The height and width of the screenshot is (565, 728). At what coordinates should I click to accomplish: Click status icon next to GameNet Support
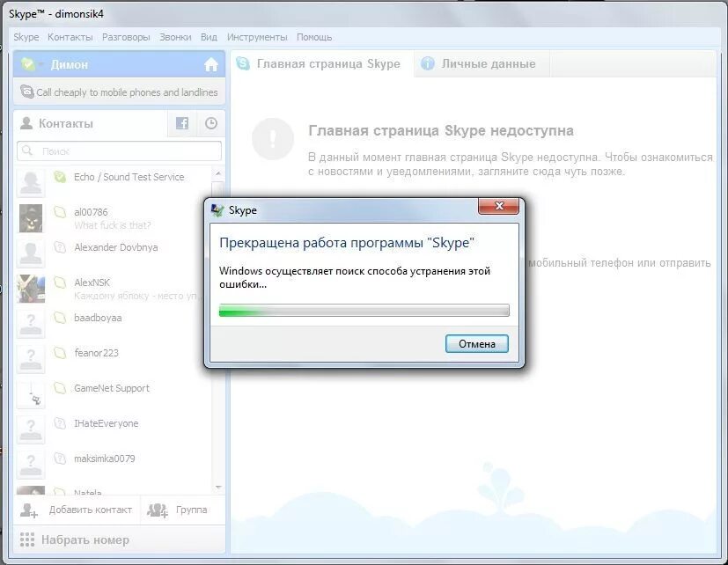[60, 388]
